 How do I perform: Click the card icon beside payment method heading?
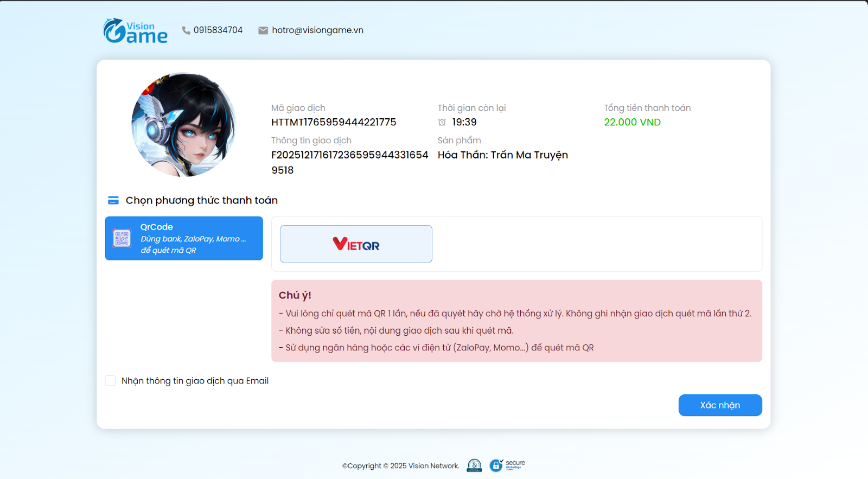(113, 201)
